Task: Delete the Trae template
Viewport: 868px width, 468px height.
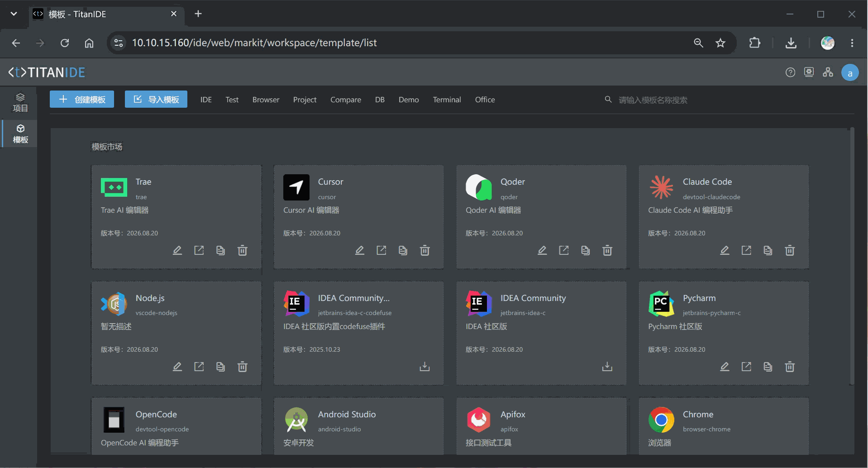Action: [243, 250]
